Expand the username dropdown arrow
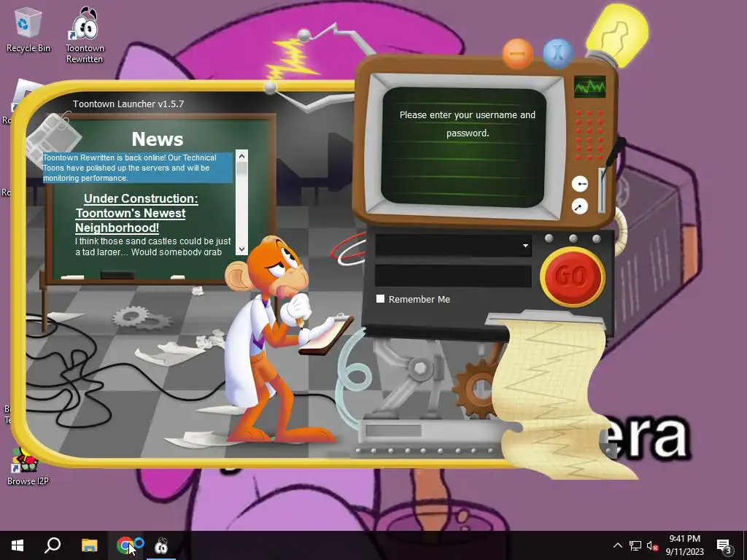This screenshot has width=747, height=560. coord(525,246)
